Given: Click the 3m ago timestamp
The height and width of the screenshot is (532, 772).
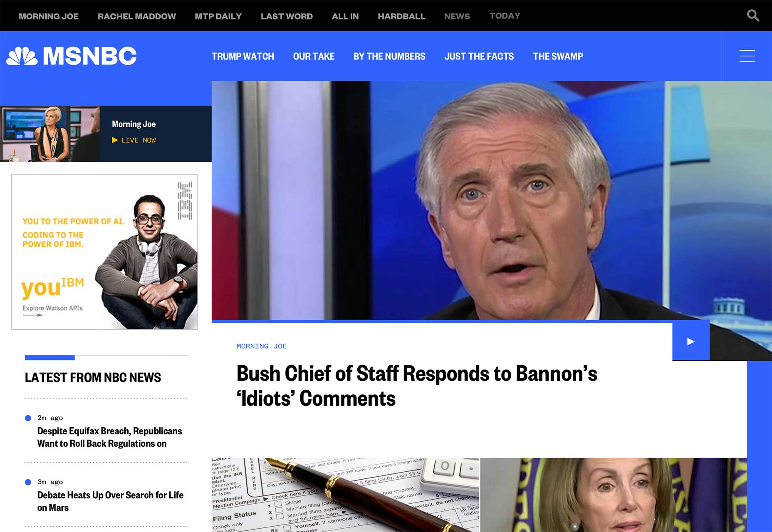Looking at the screenshot, I should pos(50,482).
